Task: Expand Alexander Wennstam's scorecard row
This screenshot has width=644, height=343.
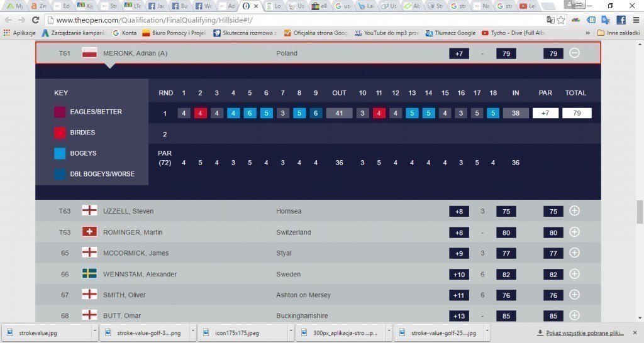Action: [x=574, y=274]
